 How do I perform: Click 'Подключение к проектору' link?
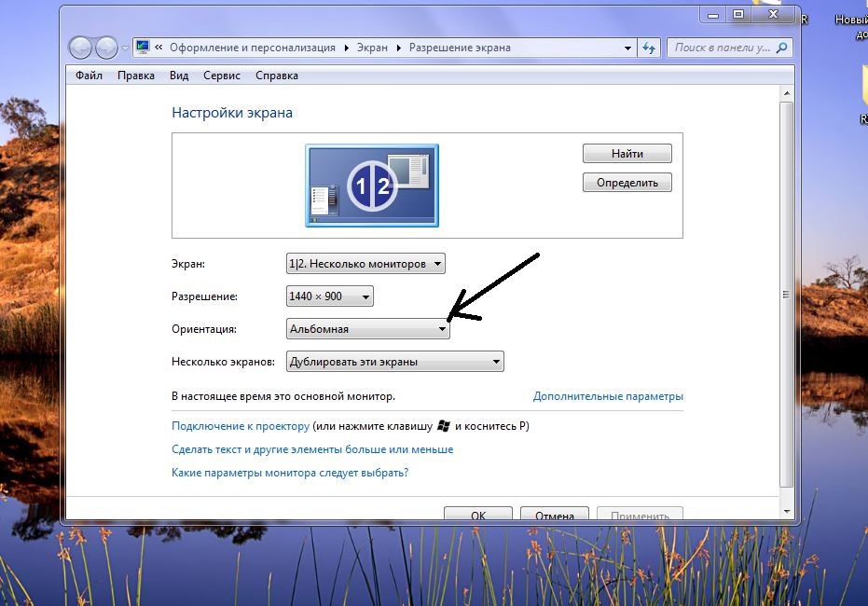[x=241, y=426]
